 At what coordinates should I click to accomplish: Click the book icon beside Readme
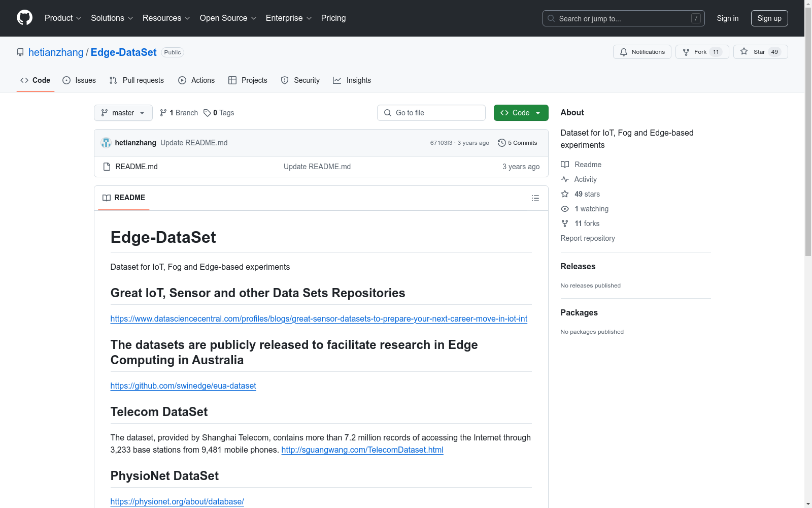565,165
